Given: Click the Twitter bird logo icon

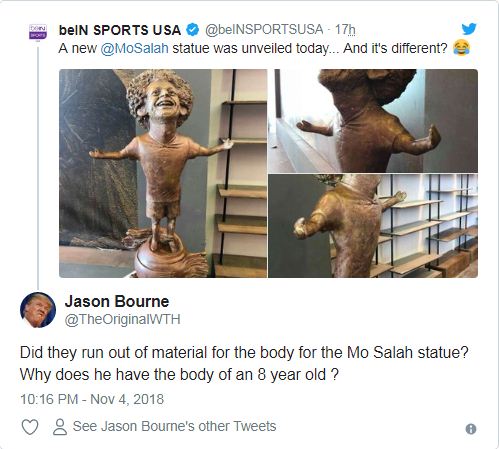Looking at the screenshot, I should 469,29.
